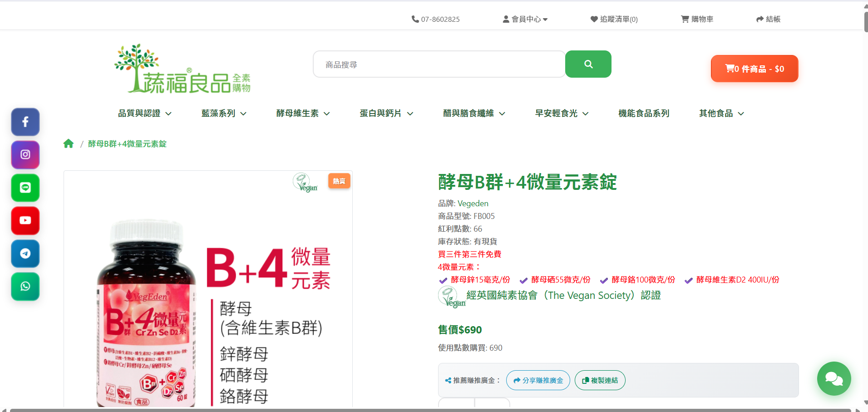Open the YouTube sidebar icon
The width and height of the screenshot is (868, 412).
point(25,221)
